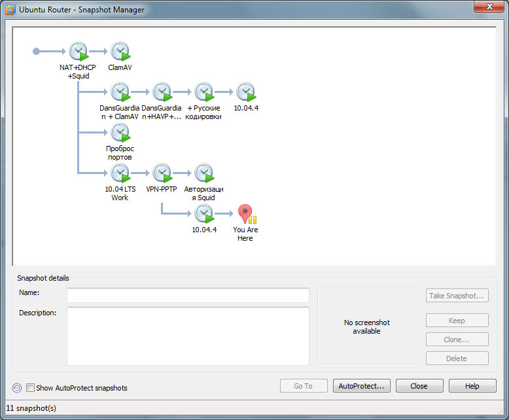Click the No screenshot available preview

367,326
